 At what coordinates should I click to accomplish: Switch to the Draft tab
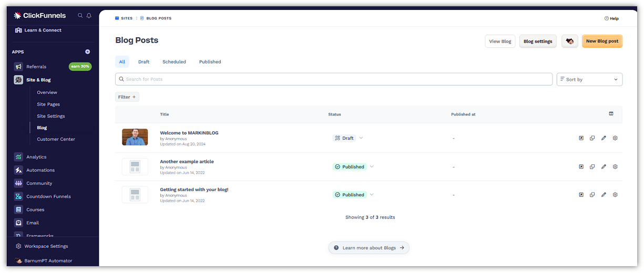click(144, 62)
